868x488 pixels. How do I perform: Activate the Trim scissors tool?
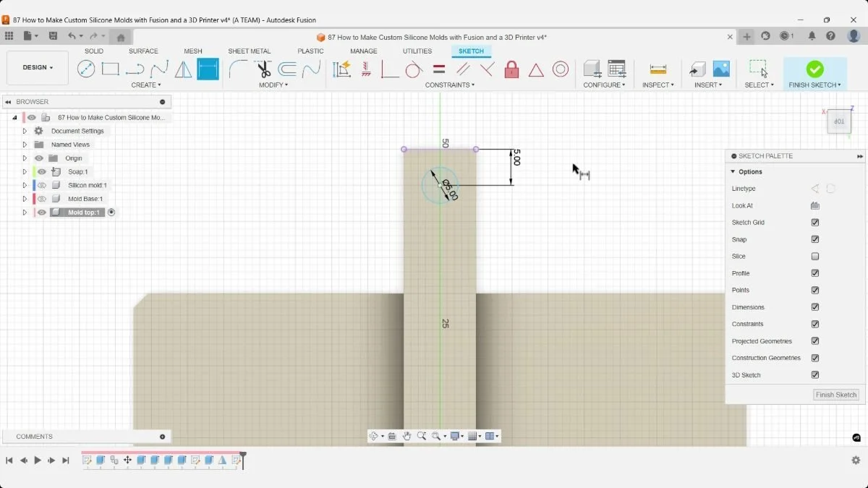coord(263,69)
